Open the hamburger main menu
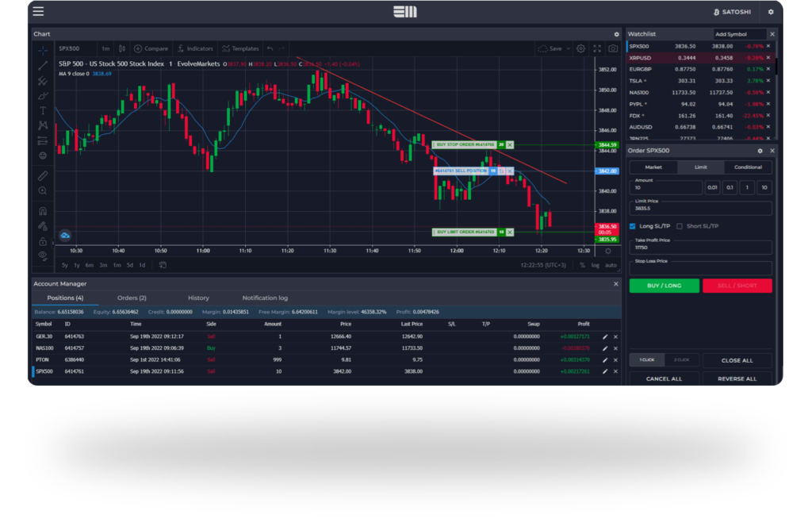Screen dimensions: 812x530 [x=38, y=12]
